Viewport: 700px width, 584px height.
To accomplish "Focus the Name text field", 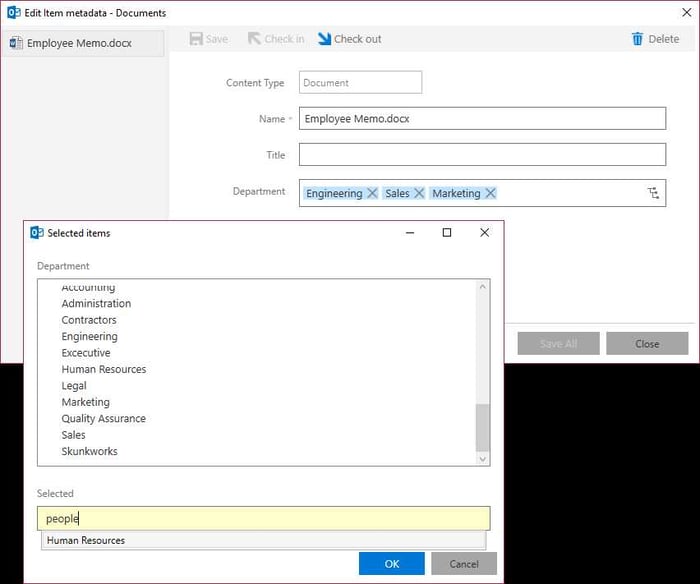I will 482,118.
